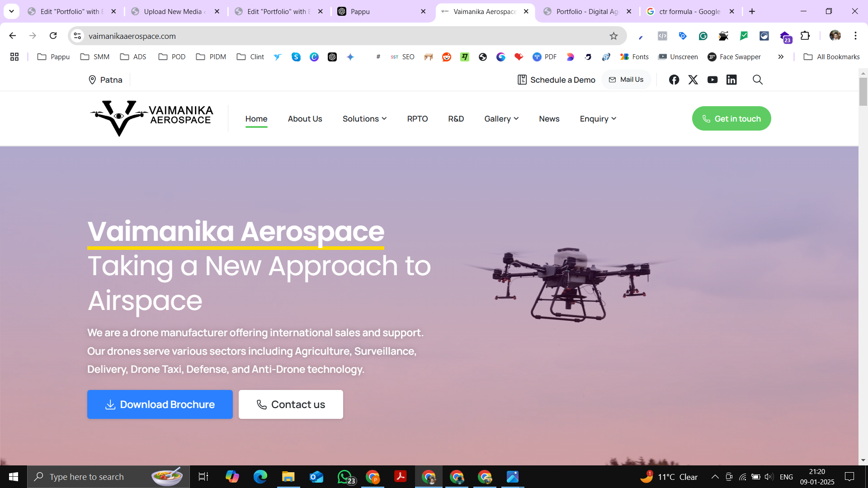Open the ChatGPT bookmark icon
The height and width of the screenshot is (488, 868).
pyautogui.click(x=332, y=57)
